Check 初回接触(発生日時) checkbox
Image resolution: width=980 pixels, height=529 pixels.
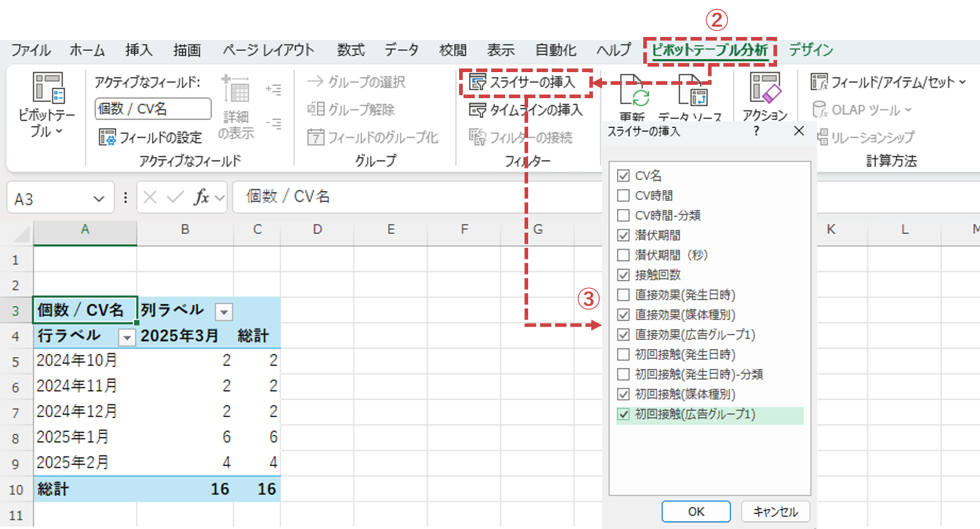coord(623,354)
